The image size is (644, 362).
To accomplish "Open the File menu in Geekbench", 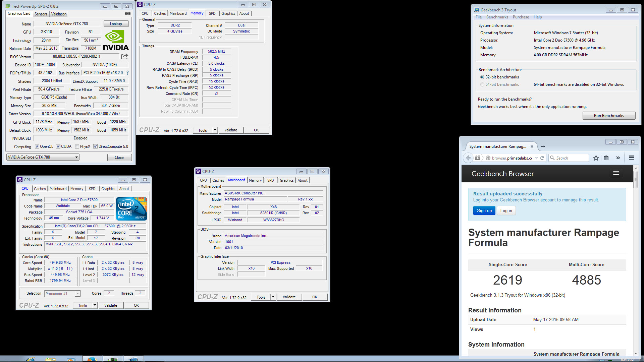I will 478,17.
